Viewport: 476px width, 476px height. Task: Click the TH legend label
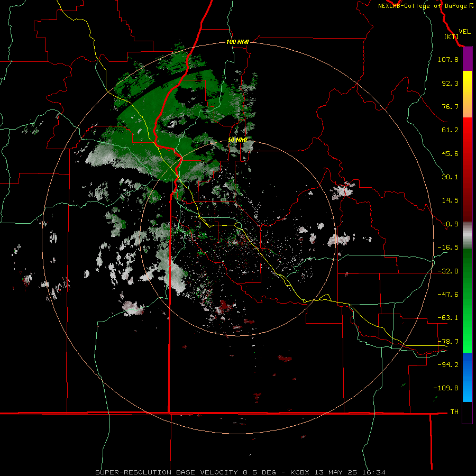click(x=454, y=411)
